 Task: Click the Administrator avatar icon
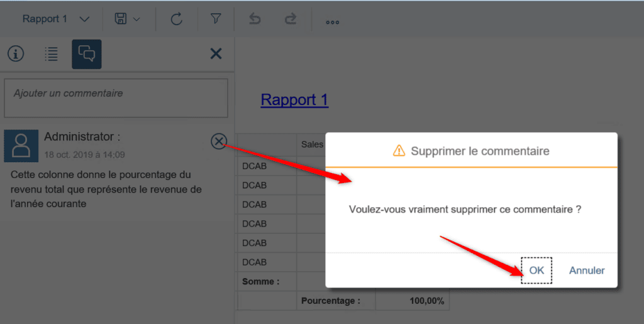point(21,146)
